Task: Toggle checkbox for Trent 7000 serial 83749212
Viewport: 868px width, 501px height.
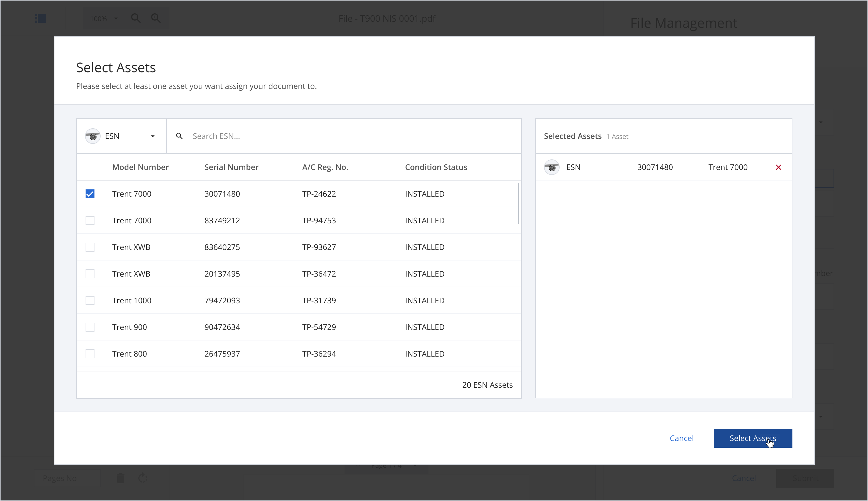Action: coord(91,220)
